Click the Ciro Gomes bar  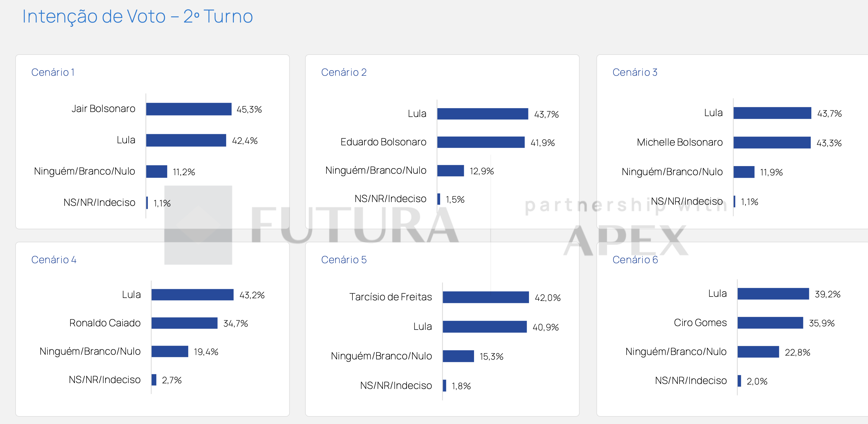point(770,323)
